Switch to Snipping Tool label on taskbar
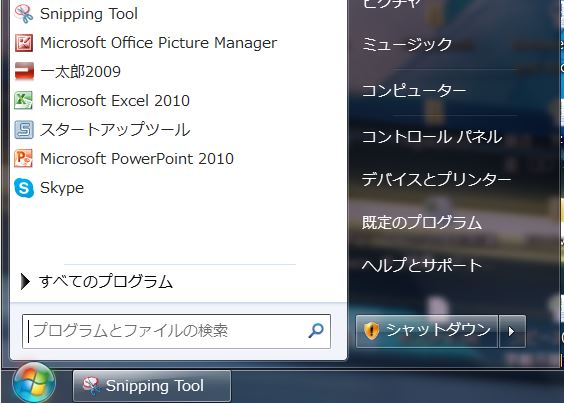 tap(155, 386)
